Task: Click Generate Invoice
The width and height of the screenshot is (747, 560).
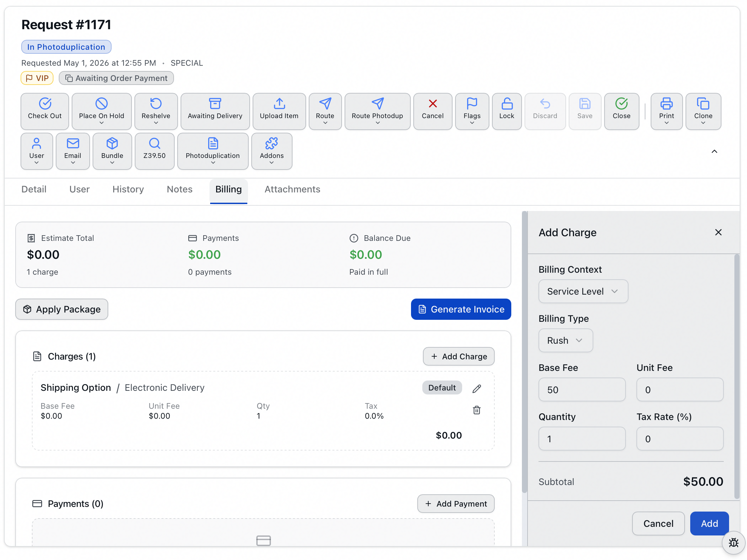Action: [460, 309]
